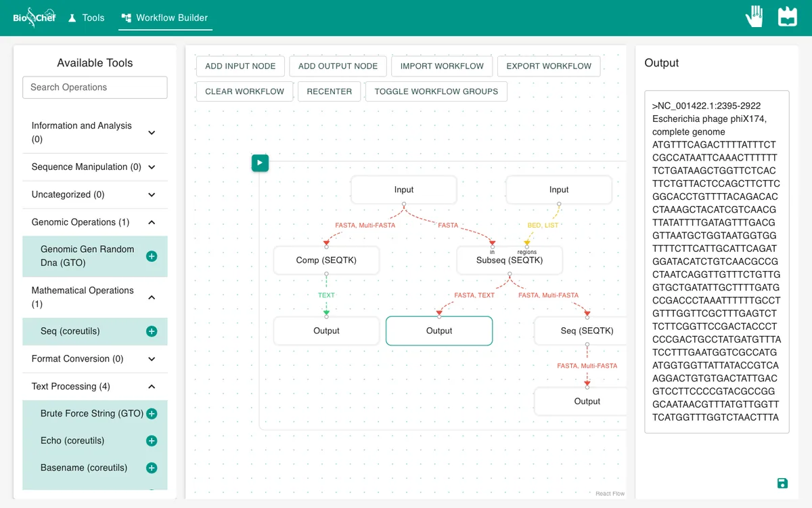
Task: Collapse the Genomic Operations category
Action: pyautogui.click(x=95, y=222)
